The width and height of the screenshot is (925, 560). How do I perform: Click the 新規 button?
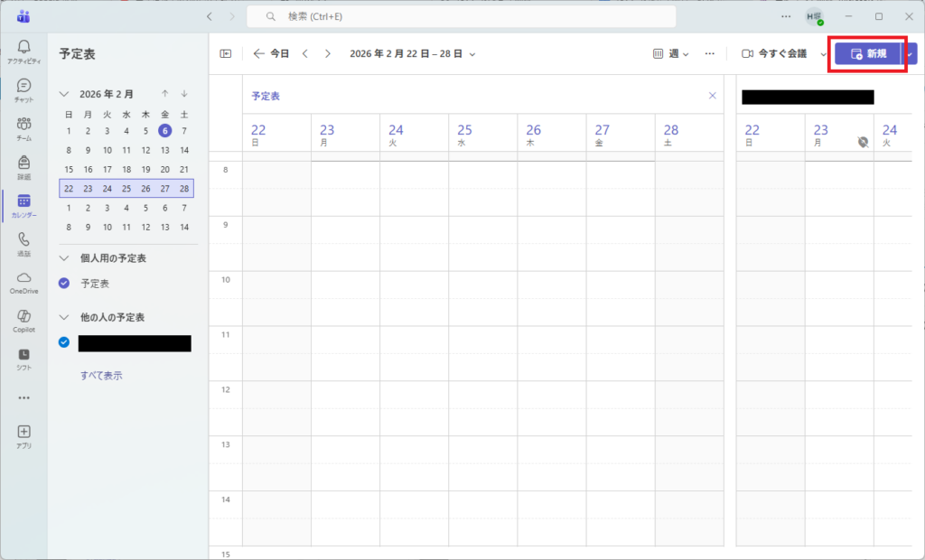[867, 54]
